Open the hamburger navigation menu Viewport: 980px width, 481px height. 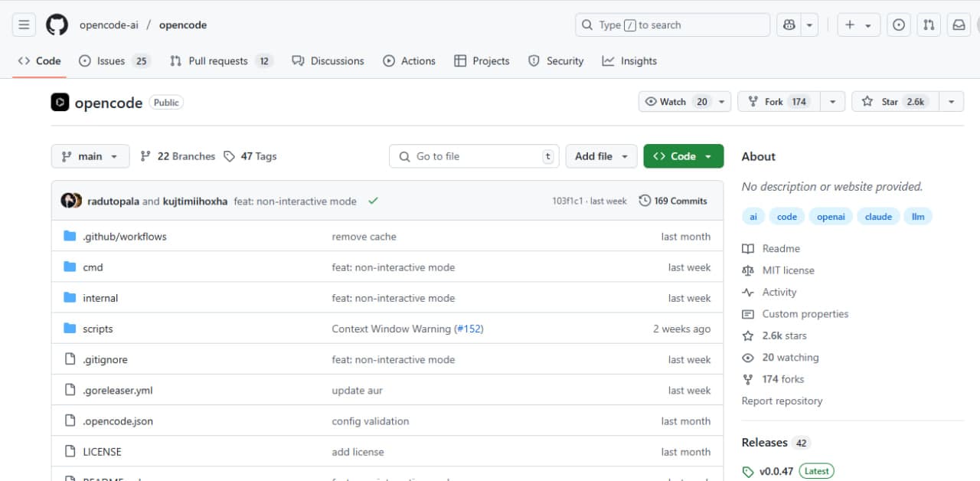coord(24,25)
